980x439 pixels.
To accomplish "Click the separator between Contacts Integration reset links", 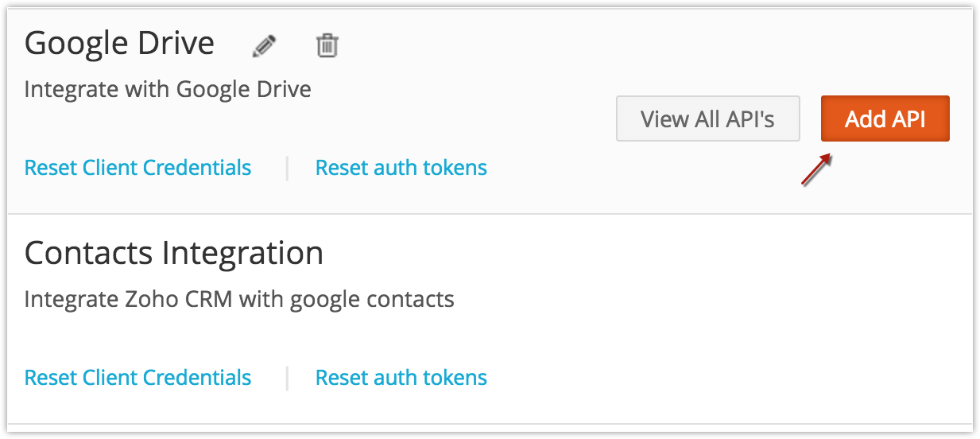I will coord(287,378).
